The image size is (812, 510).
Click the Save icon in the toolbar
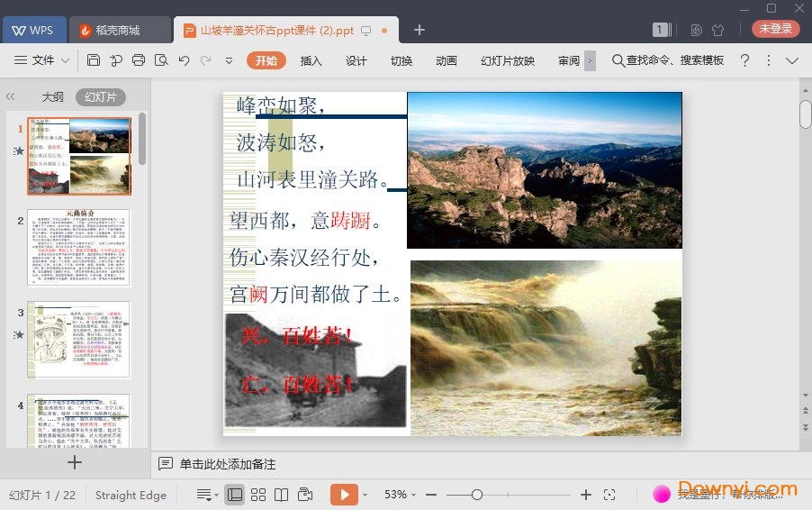click(94, 60)
